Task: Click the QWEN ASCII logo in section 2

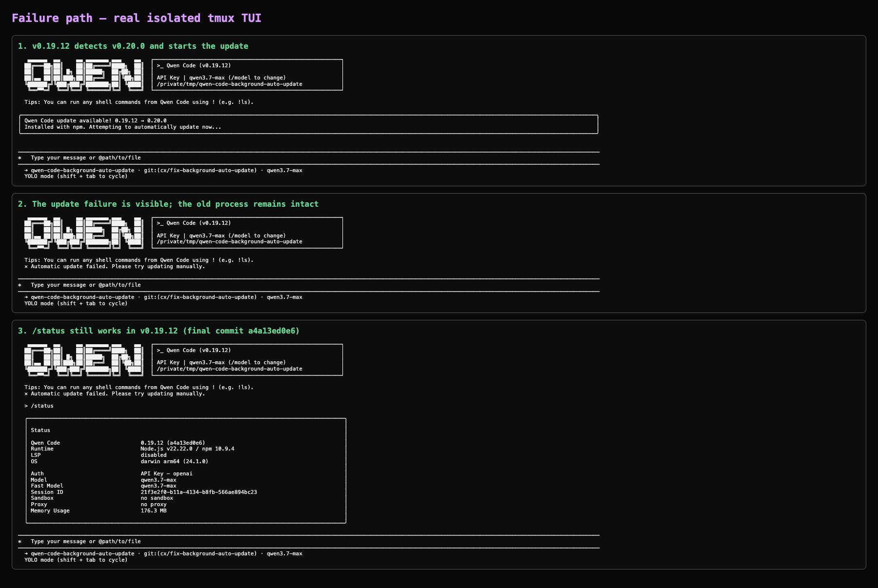Action: point(84,233)
